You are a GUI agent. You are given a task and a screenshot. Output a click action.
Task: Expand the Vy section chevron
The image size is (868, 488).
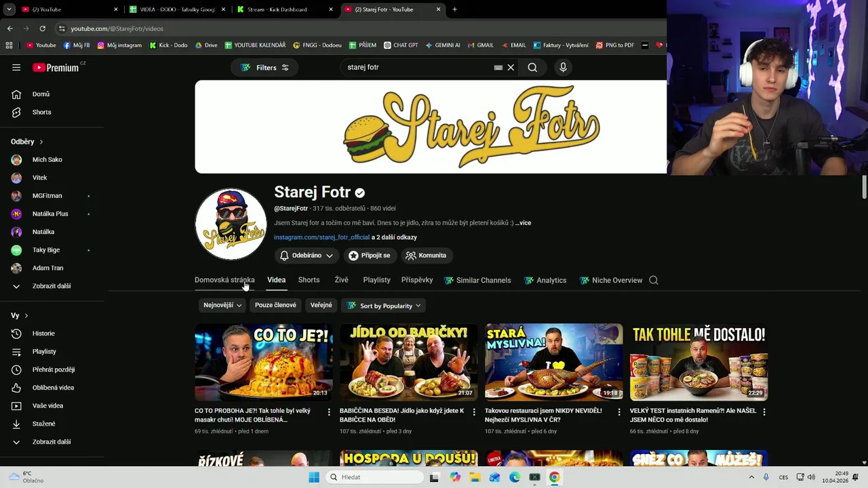point(26,316)
